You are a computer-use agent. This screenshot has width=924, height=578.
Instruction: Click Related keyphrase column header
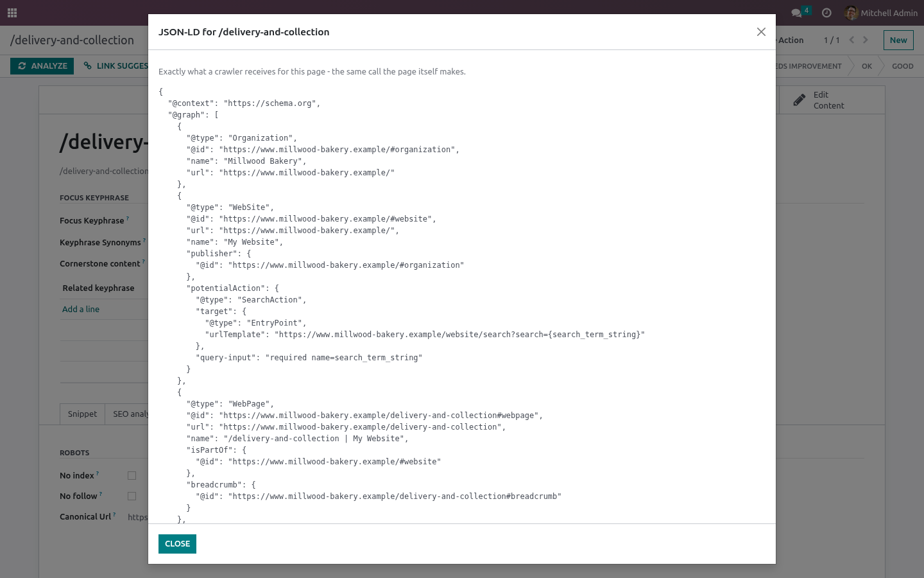click(98, 288)
